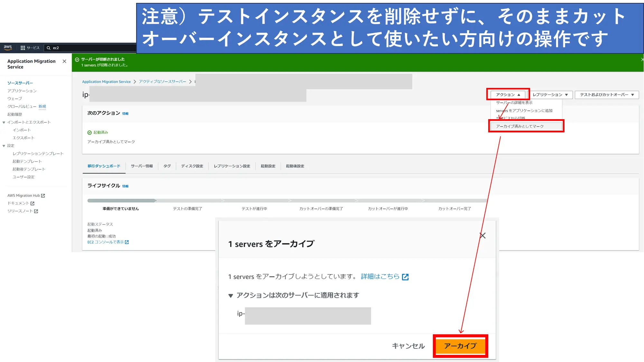Collapse インポートとエクスポート section
Viewport: 644px width, 362px height.
4,122
